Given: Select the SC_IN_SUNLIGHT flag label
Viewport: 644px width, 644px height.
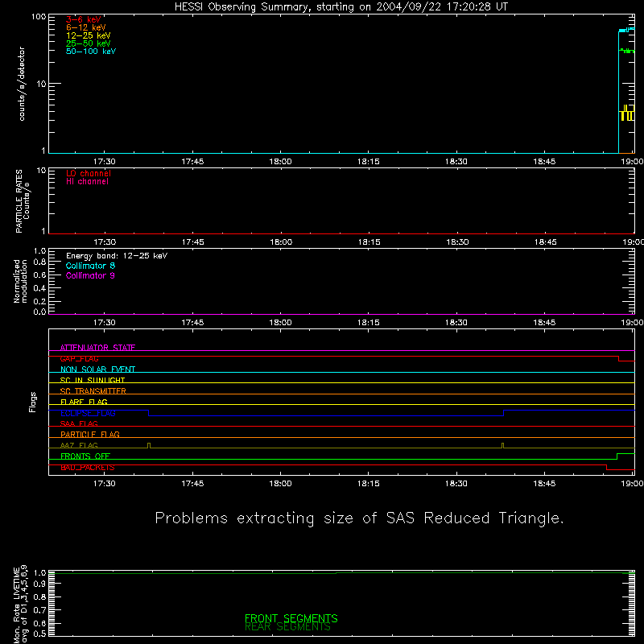Looking at the screenshot, I should coord(93,380).
